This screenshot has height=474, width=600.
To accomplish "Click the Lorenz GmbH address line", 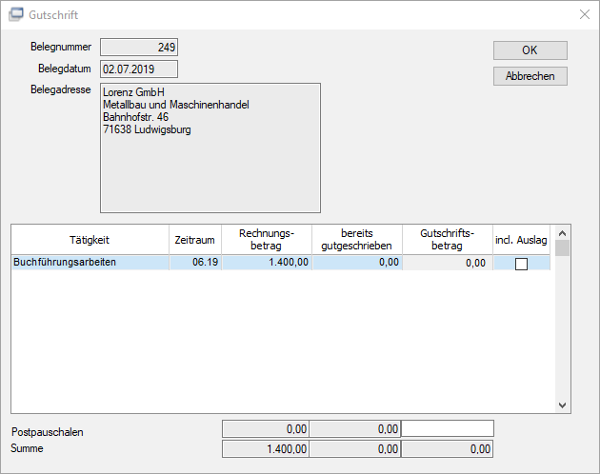I will 134,92.
